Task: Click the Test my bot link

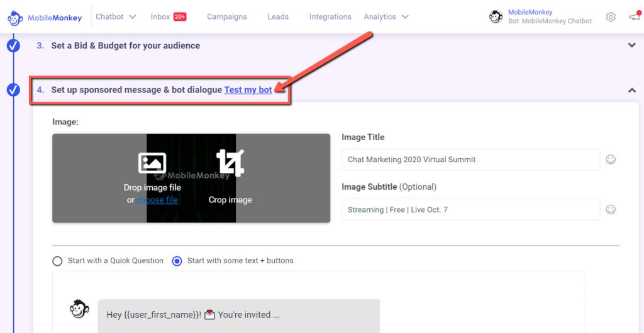Action: point(248,90)
